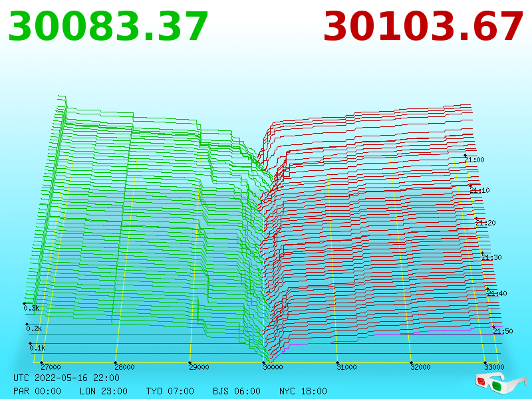This screenshot has width=532, height=399.
Task: Click the 27000 price axis label
Action: (51, 367)
